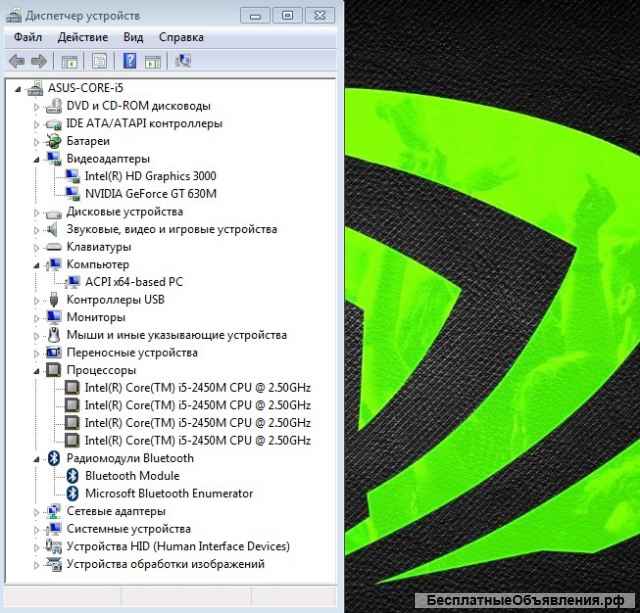Click the show/hide console tree icon
This screenshot has height=613, width=640.
[x=70, y=61]
